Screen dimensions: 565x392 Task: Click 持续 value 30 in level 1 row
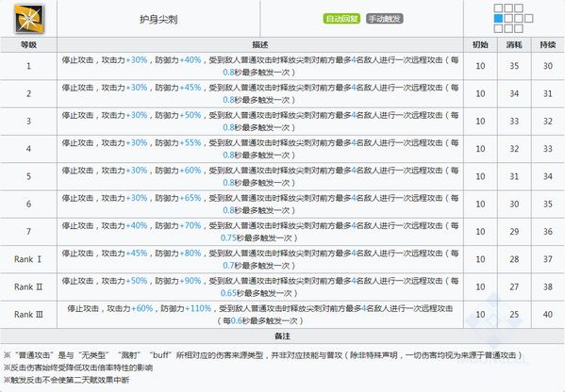coord(548,66)
